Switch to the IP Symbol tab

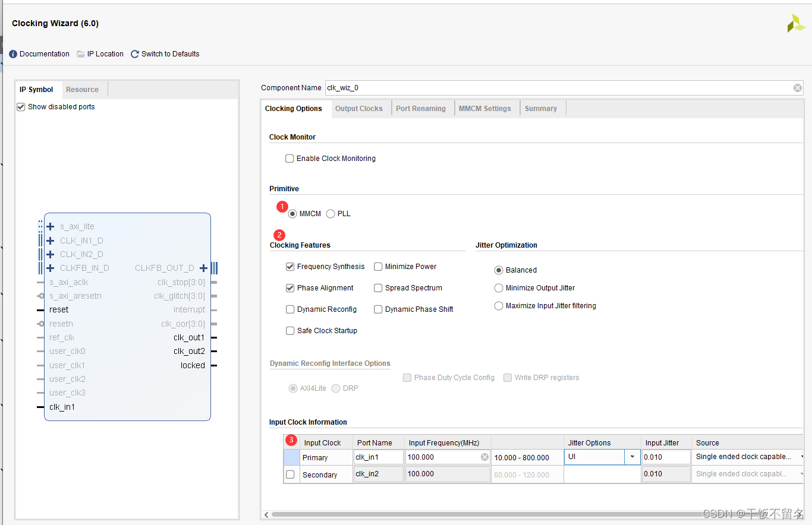pos(36,90)
